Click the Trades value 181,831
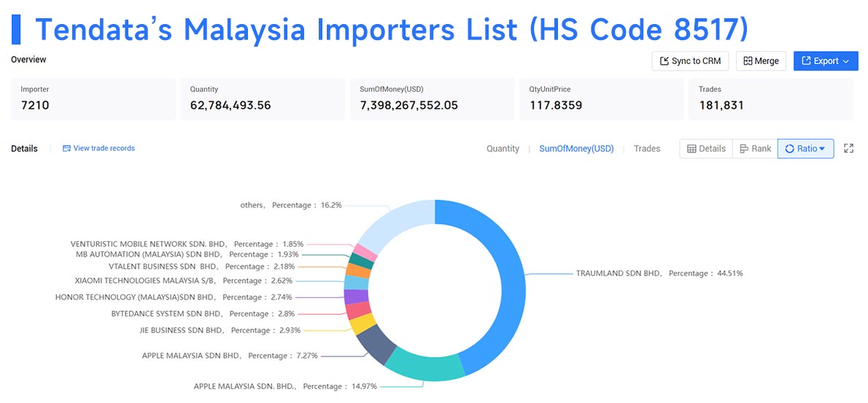This screenshot has width=868, height=403. [721, 104]
